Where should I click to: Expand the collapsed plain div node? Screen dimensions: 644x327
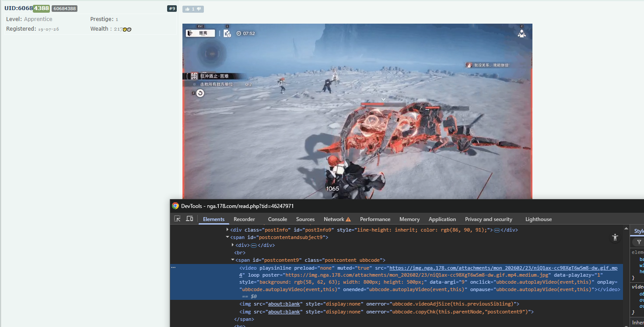pyautogui.click(x=233, y=245)
